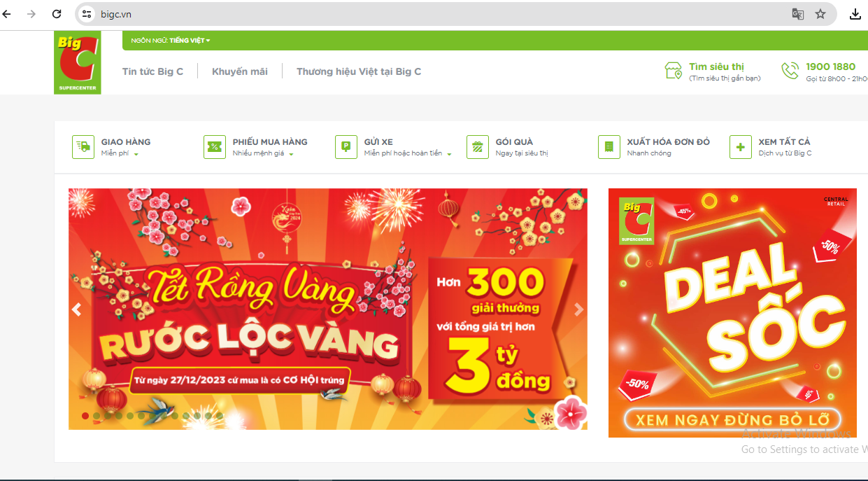Open Thương hiệu Việt tại Big C
This screenshot has width=868, height=481.
(359, 71)
